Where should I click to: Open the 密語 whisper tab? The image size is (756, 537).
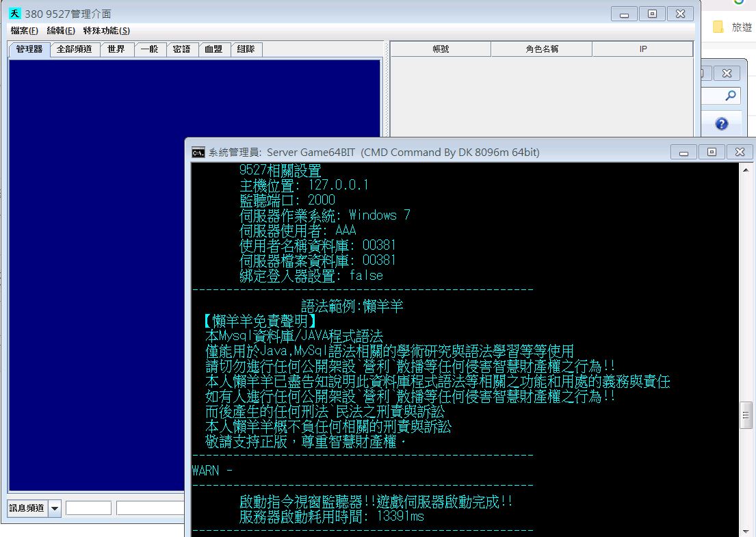(x=182, y=49)
